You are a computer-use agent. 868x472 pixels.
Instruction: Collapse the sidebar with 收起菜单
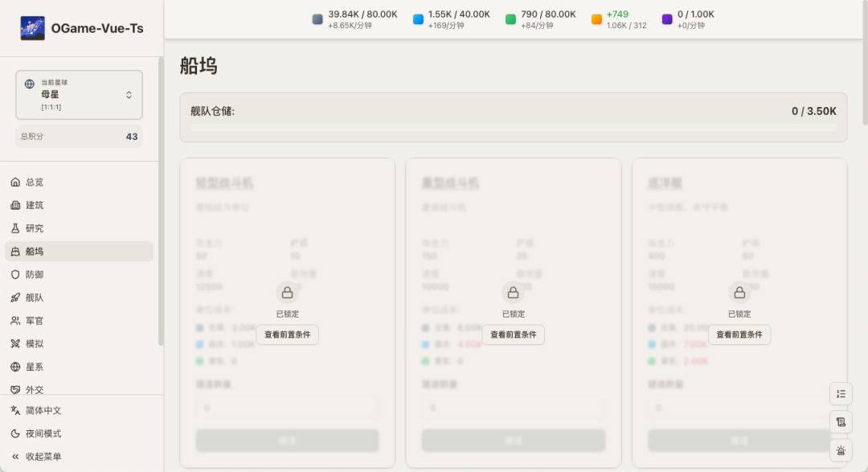pyautogui.click(x=43, y=457)
